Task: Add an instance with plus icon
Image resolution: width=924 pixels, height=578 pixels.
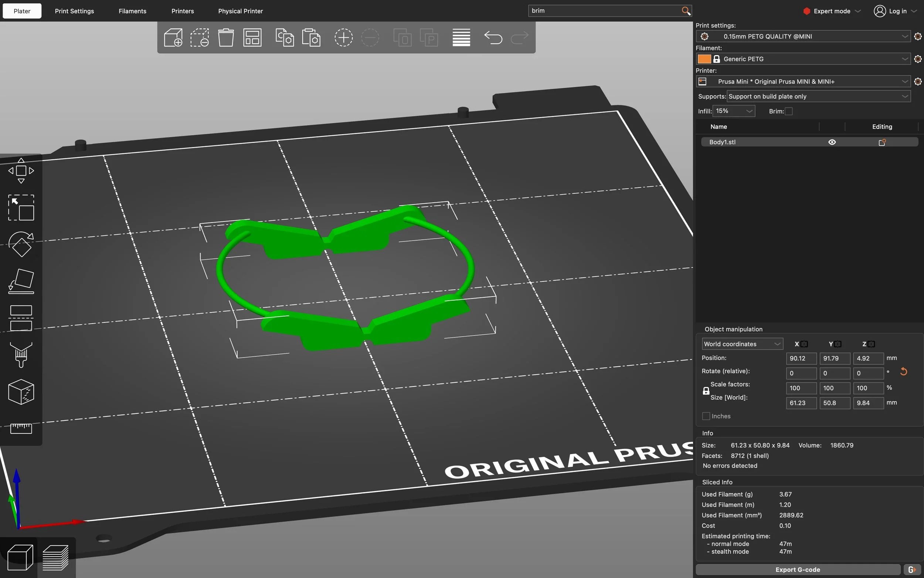Action: click(x=343, y=37)
